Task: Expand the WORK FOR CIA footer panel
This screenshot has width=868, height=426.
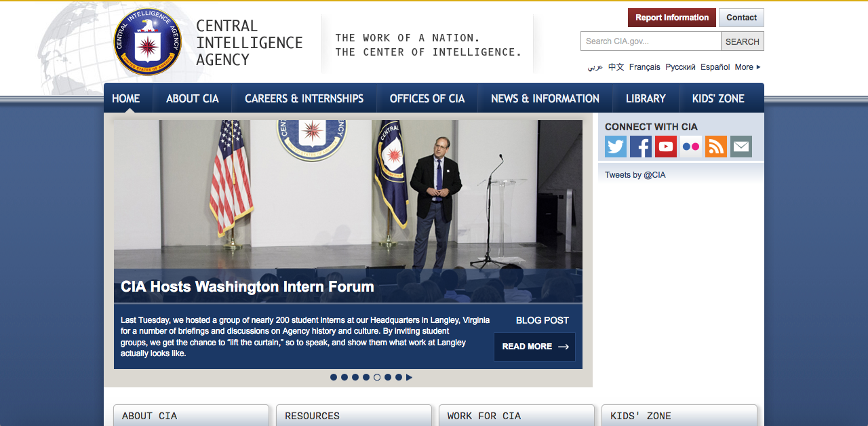Action: 517,415
